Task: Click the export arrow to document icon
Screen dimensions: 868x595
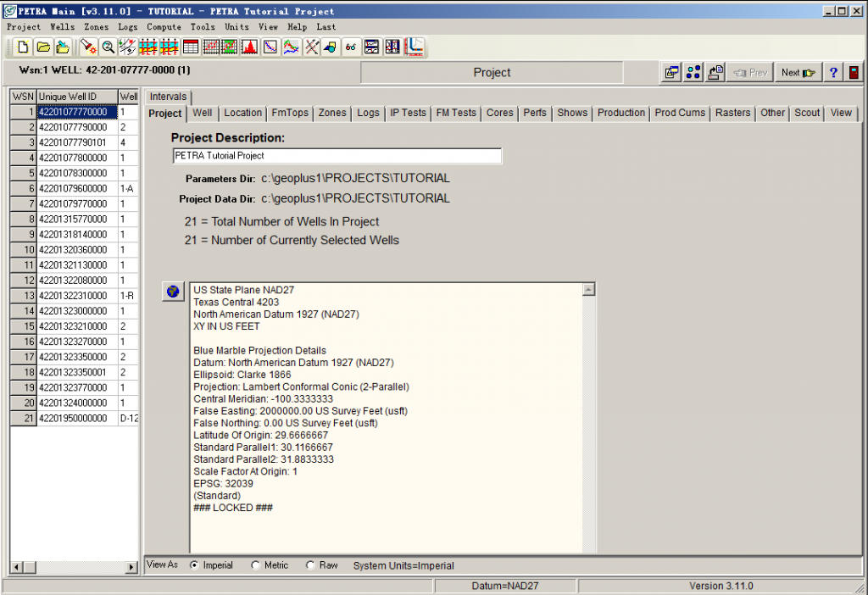Action: click(715, 73)
